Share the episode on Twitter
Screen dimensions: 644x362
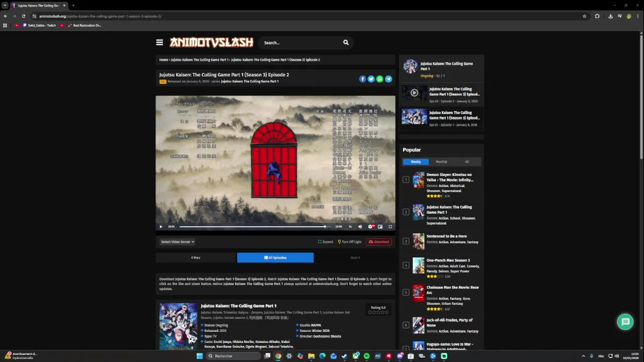click(x=371, y=79)
